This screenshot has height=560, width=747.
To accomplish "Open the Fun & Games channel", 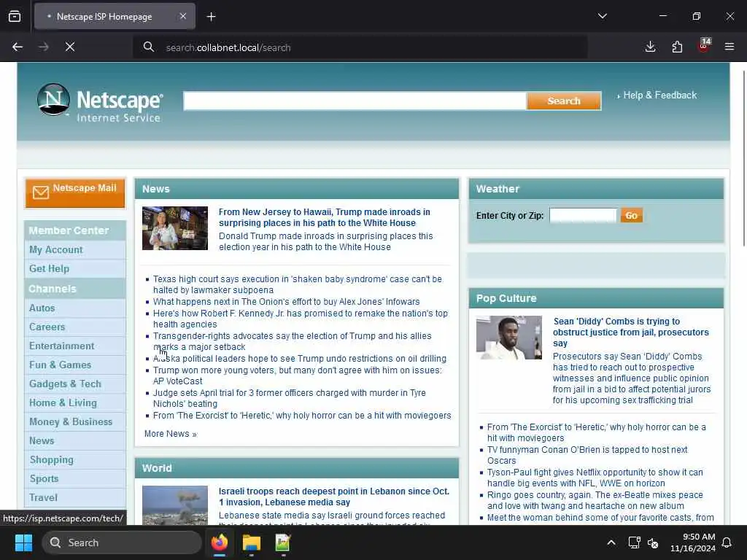I will click(x=60, y=365).
